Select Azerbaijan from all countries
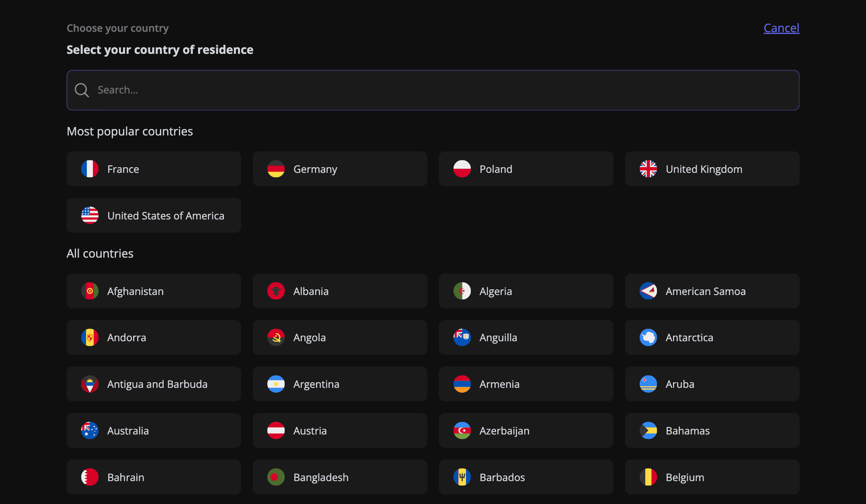 pyautogui.click(x=526, y=430)
